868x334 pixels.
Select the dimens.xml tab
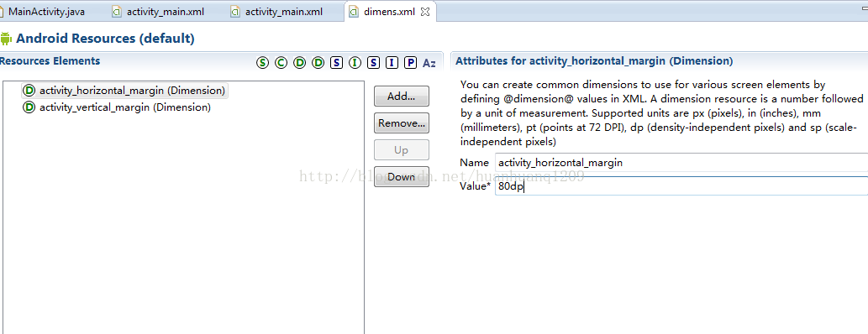point(389,12)
